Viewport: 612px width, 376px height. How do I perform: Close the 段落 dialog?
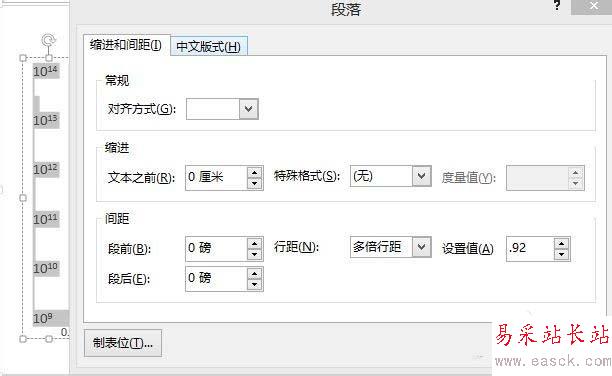pyautogui.click(x=594, y=6)
